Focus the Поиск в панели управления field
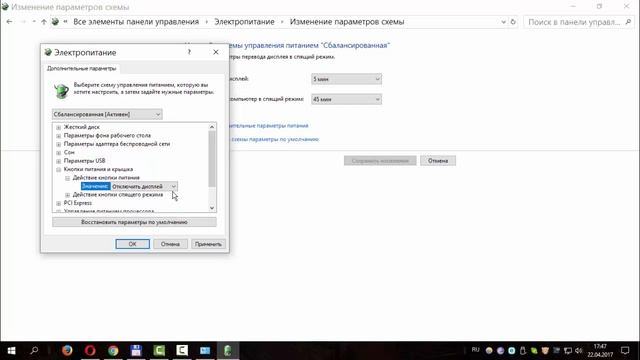 click(574, 22)
